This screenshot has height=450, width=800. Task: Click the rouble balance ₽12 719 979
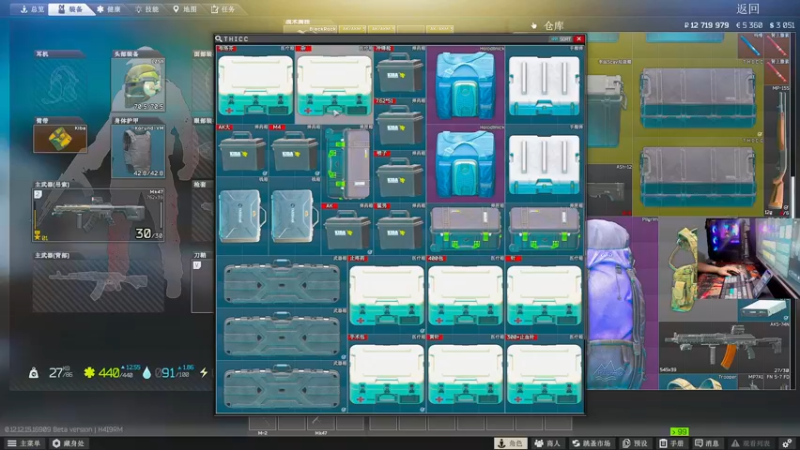pyautogui.click(x=706, y=25)
